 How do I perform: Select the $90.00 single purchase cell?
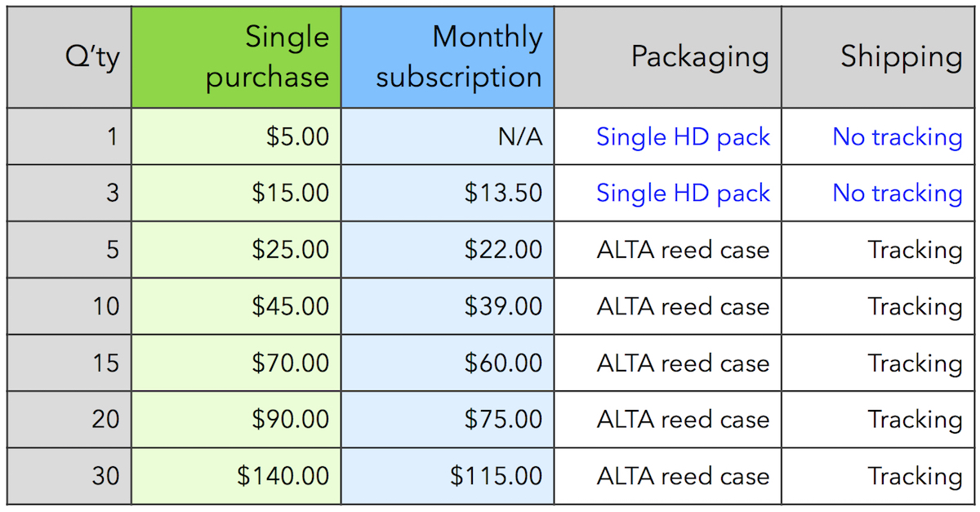[x=236, y=419]
